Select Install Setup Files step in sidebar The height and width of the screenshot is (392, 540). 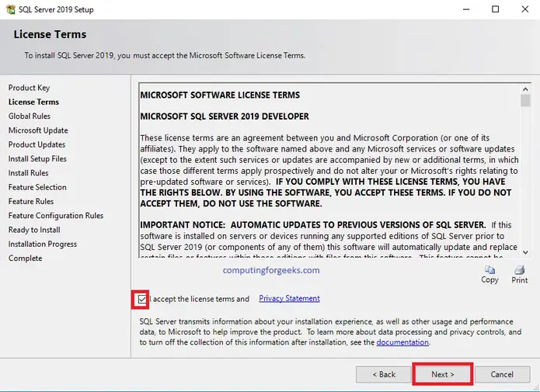(37, 159)
